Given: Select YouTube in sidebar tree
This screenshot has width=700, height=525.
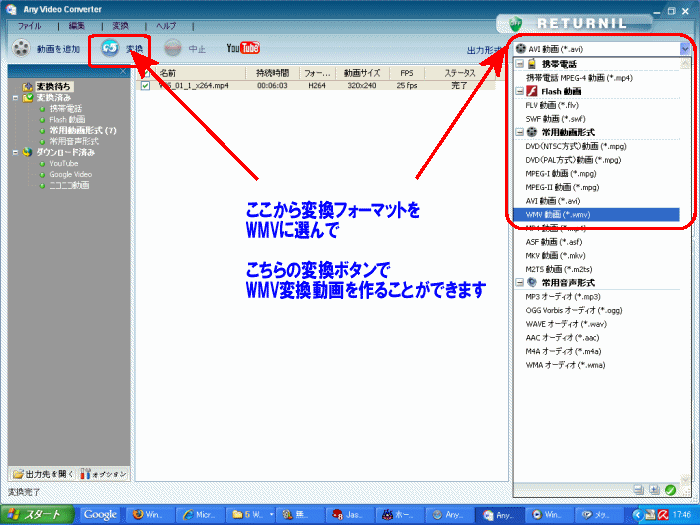Looking at the screenshot, I should click(63, 163).
